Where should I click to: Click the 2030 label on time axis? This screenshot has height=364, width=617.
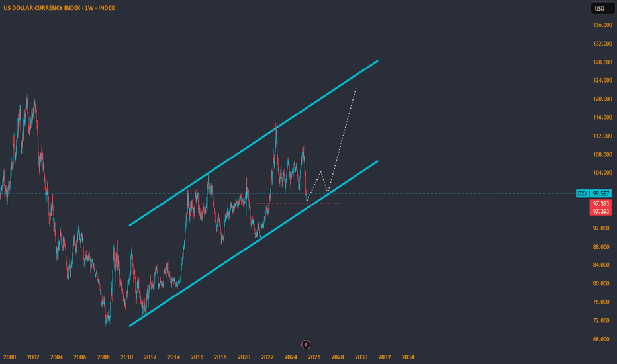[x=361, y=357]
